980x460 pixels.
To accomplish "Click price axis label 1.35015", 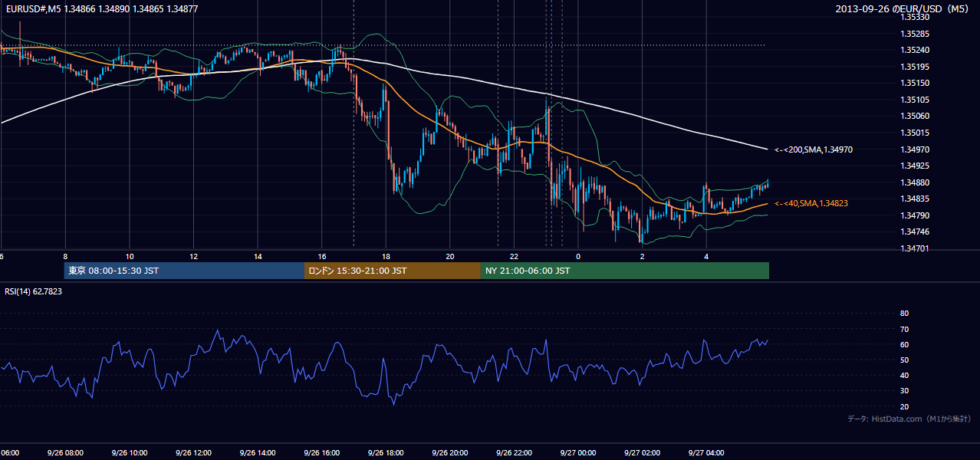I will 915,133.
